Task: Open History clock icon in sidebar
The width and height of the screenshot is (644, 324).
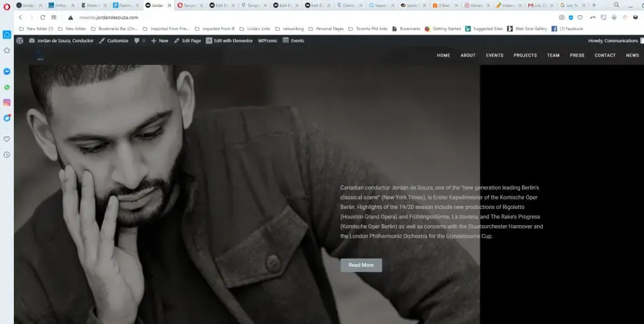Action: coord(7,155)
